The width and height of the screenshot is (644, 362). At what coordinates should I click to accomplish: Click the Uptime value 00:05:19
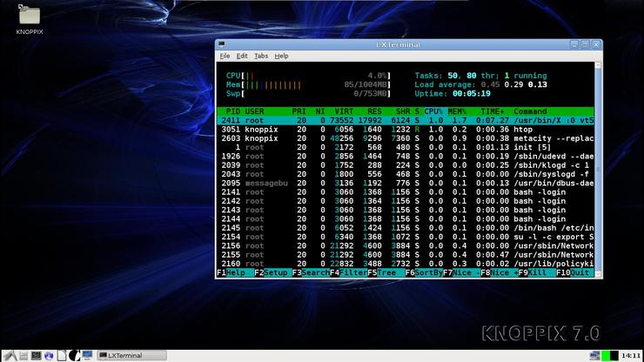(x=471, y=94)
